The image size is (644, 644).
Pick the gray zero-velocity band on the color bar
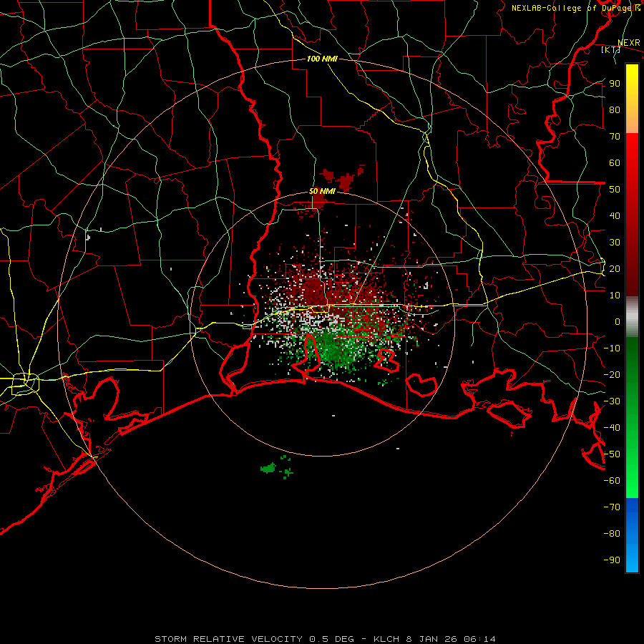tap(632, 317)
